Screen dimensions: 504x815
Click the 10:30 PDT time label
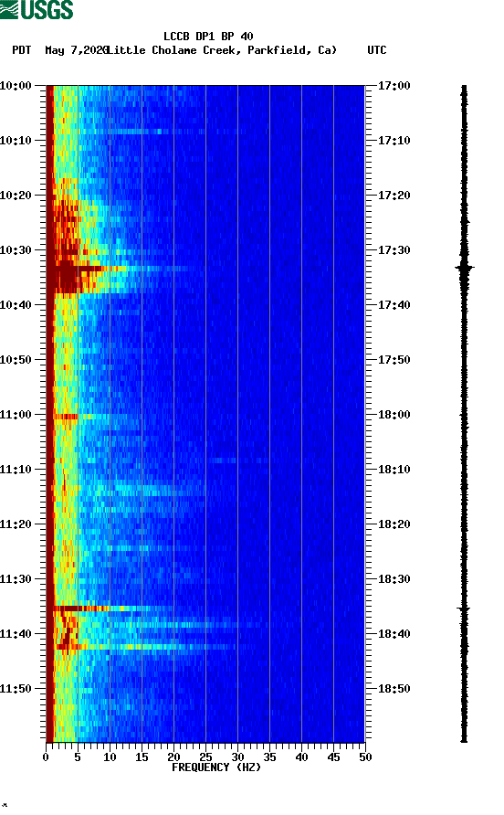coord(16,250)
